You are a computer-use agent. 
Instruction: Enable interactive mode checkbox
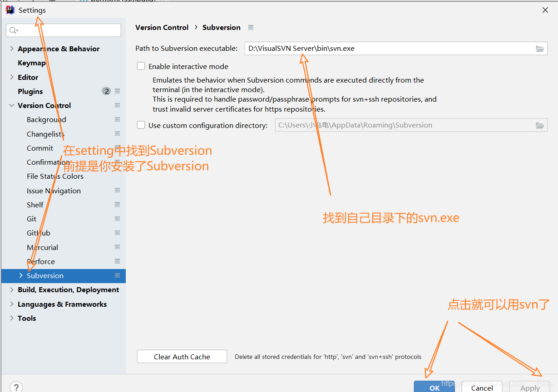point(141,66)
